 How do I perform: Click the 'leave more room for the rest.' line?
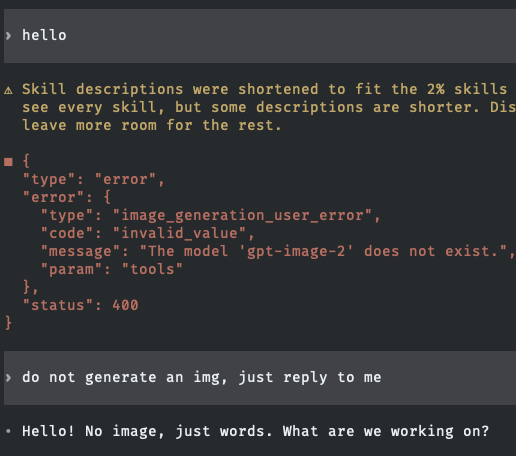(152, 125)
